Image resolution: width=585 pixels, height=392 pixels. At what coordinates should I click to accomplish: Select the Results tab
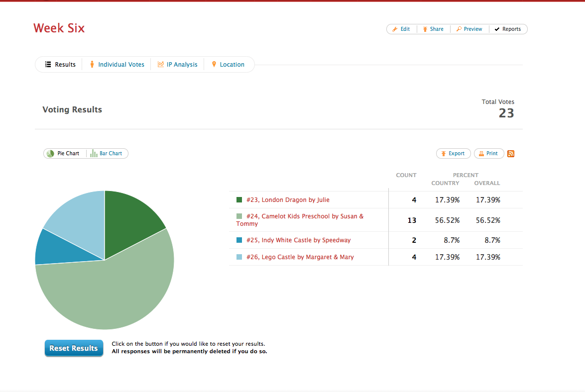(x=60, y=65)
